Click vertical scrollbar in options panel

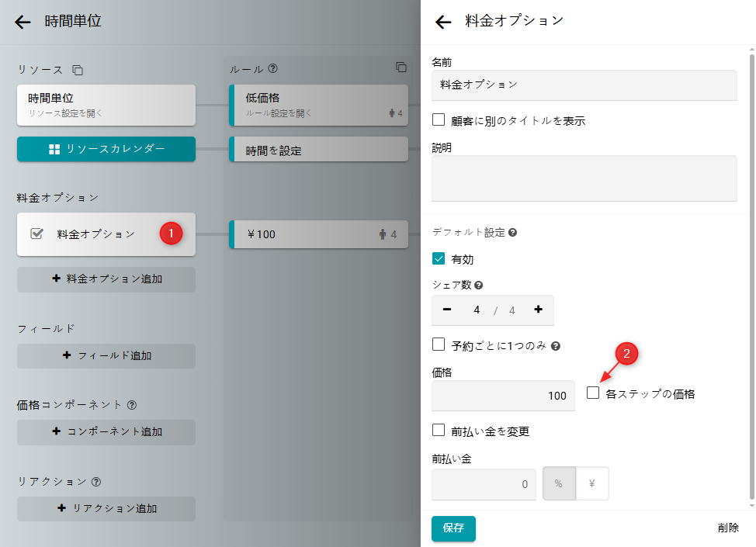pos(751,277)
